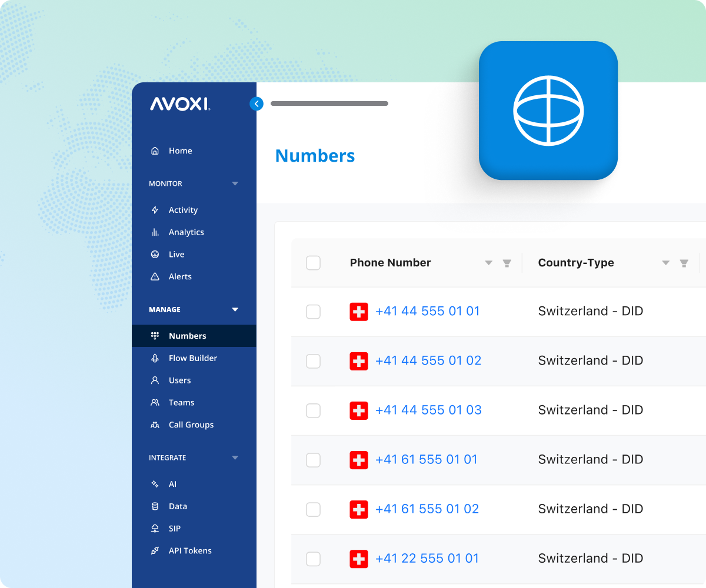The height and width of the screenshot is (588, 706).
Task: Click the INTEGRATE section label
Action: [167, 457]
